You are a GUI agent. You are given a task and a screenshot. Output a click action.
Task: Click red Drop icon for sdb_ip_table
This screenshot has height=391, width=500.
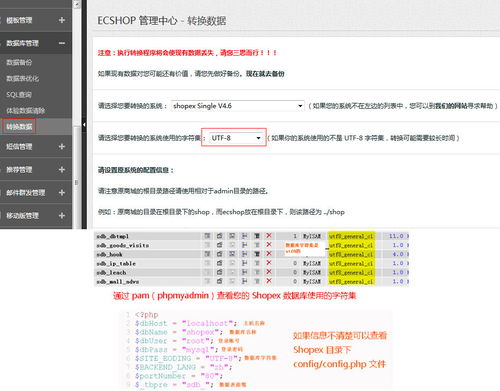tap(269, 263)
